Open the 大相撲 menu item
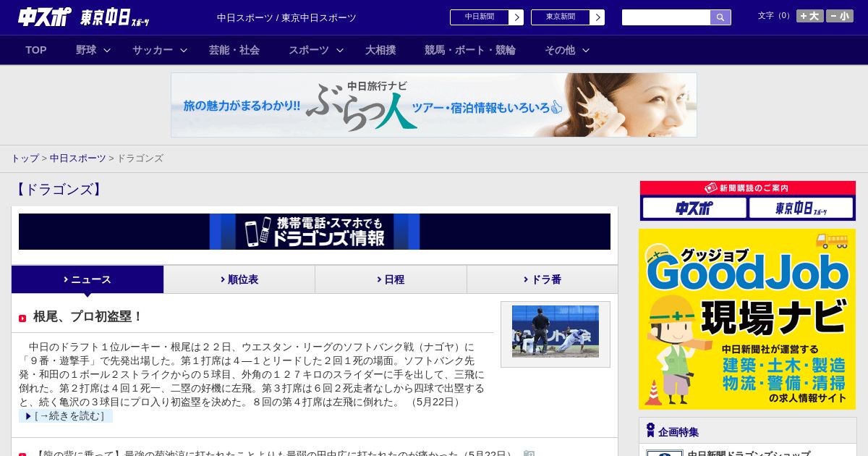Screen dimensions: 868x456 pos(380,50)
